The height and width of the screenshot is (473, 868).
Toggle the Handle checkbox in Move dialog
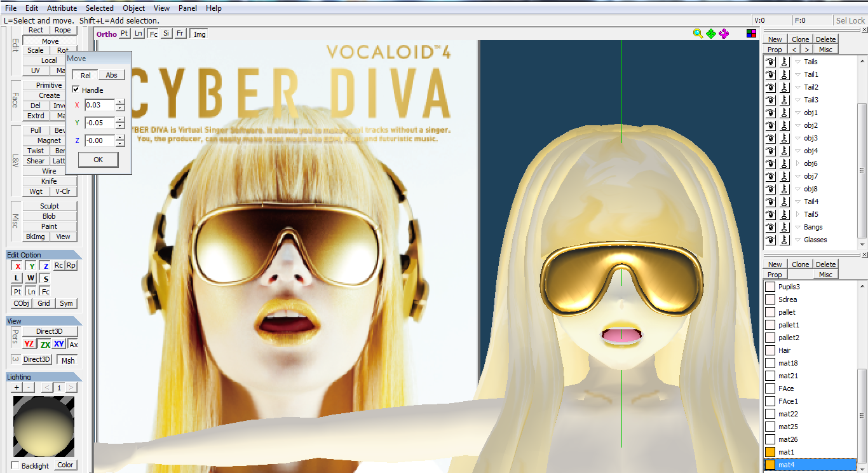point(76,90)
